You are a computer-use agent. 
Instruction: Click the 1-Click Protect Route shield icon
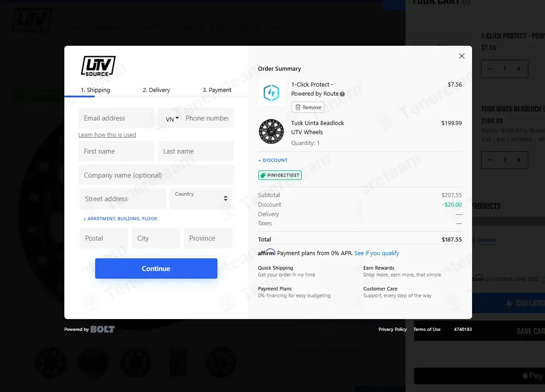tap(271, 93)
